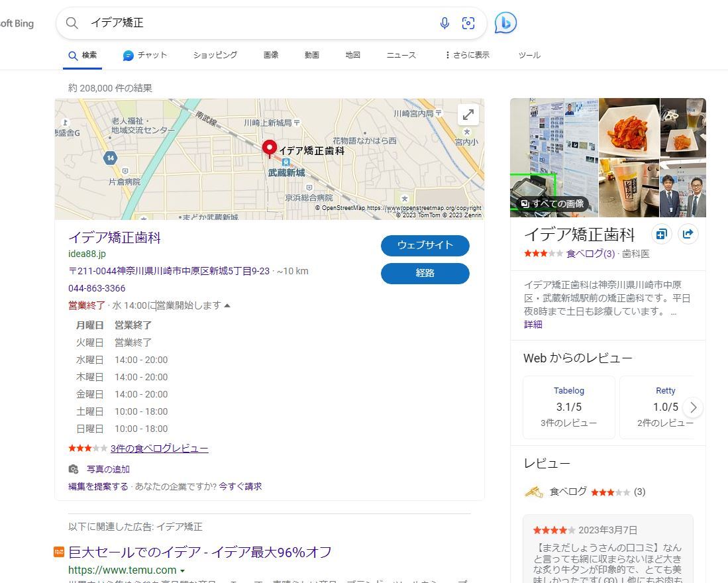728x583 pixels.
Task: Activate voice search microphone icon
Action: point(444,23)
